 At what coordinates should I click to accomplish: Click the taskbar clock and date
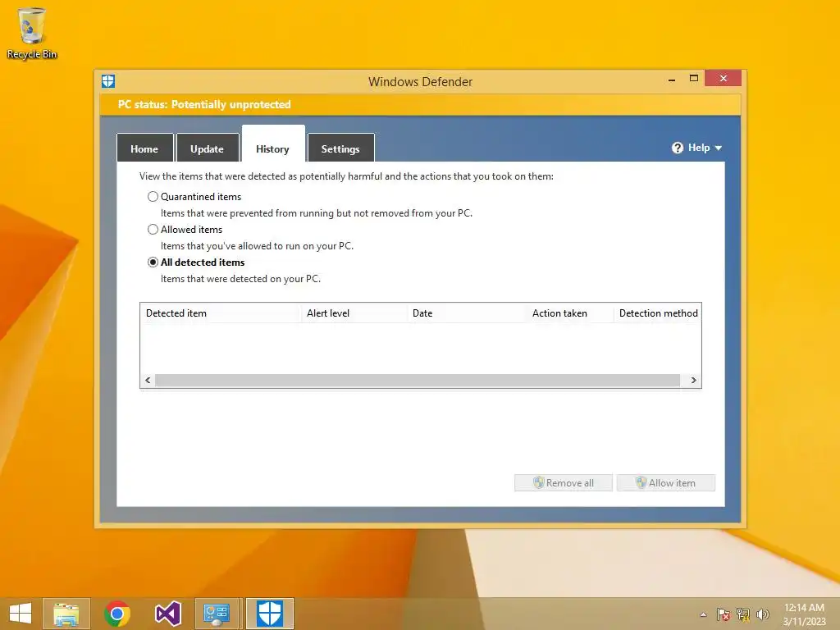tap(804, 614)
